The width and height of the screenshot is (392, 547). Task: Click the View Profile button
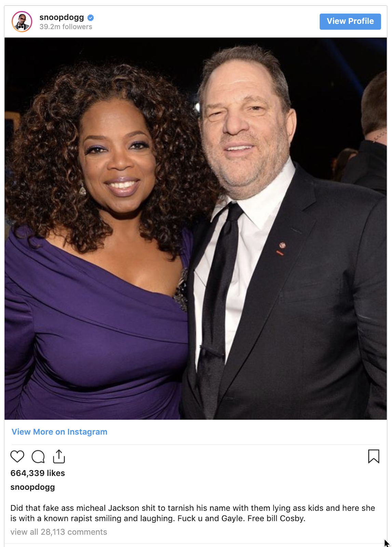click(x=350, y=22)
